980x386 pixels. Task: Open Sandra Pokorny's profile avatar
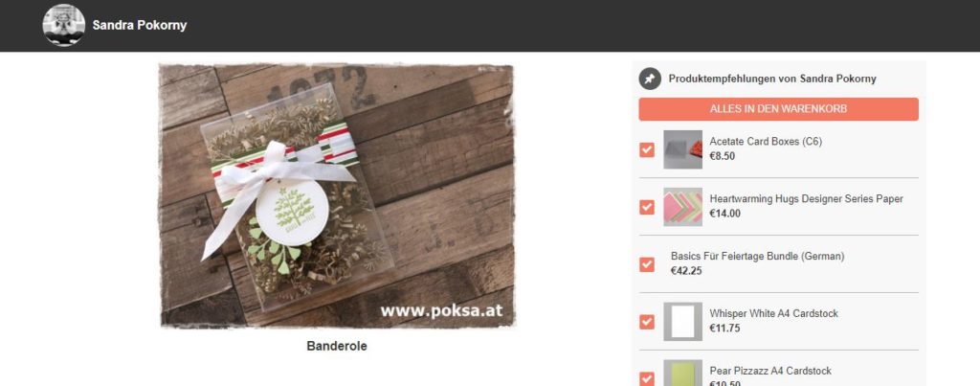64,25
